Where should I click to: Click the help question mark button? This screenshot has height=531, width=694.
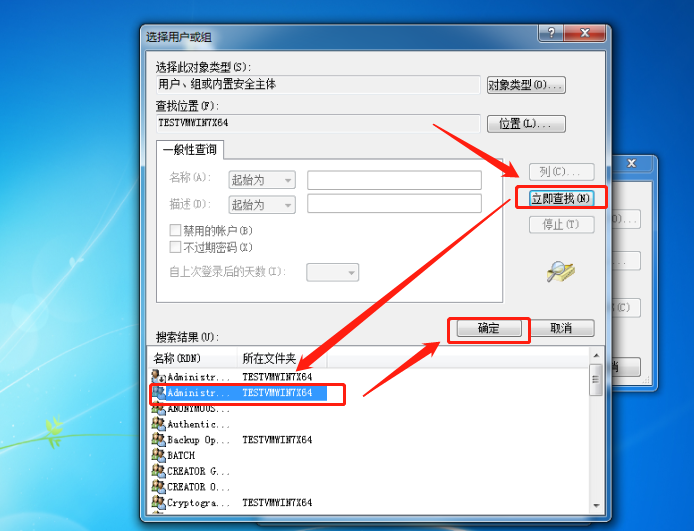pyautogui.click(x=551, y=33)
